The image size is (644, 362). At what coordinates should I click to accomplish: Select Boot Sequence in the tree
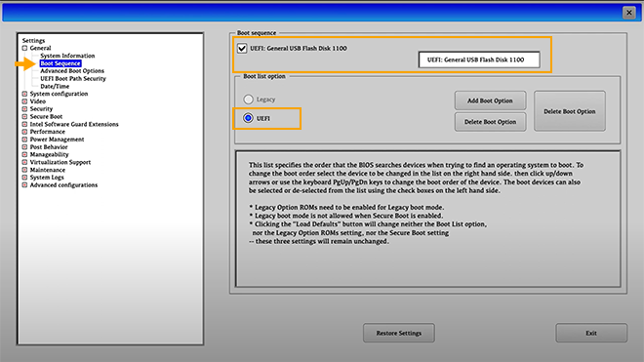(x=60, y=63)
